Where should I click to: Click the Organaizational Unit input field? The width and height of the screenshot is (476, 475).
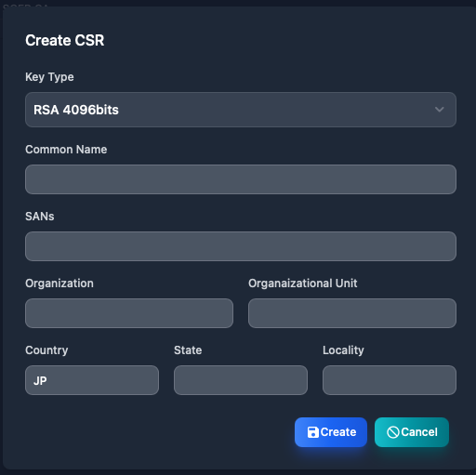tap(352, 313)
